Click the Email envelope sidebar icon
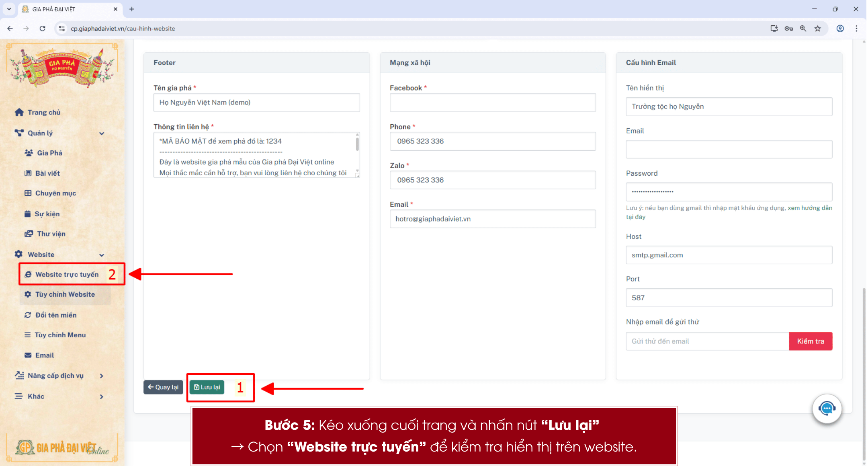Image resolution: width=868 pixels, height=466 pixels. click(x=28, y=355)
